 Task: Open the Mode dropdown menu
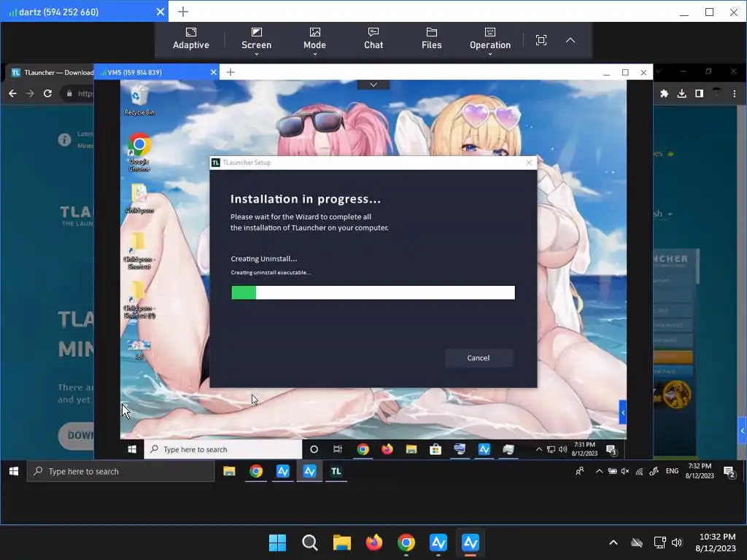(314, 41)
